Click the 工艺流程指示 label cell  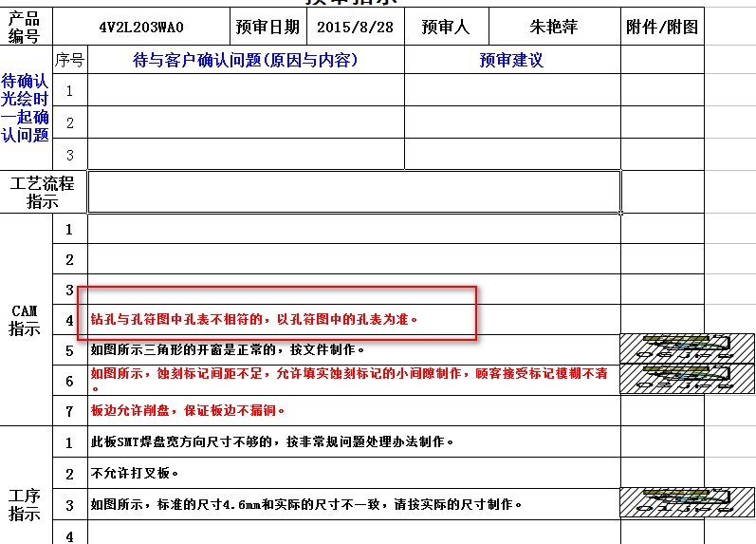pos(44,192)
